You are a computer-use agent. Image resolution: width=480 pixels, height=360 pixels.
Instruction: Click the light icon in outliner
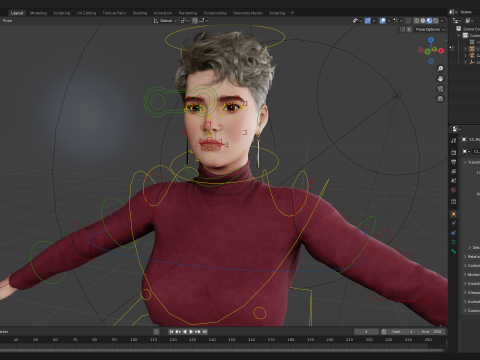472,62
